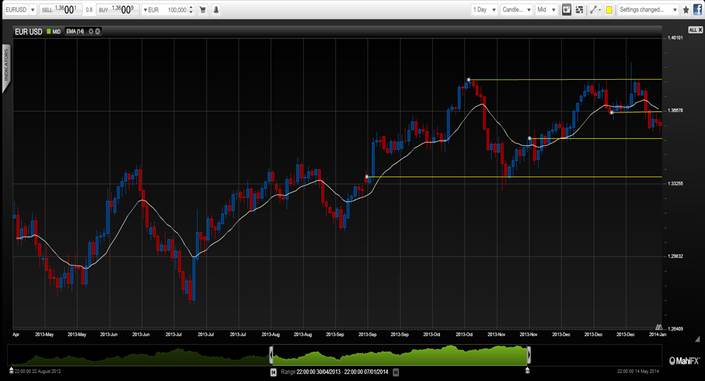705x381 pixels.
Task: Click the right timeline marker under overview
Action: (x=527, y=370)
